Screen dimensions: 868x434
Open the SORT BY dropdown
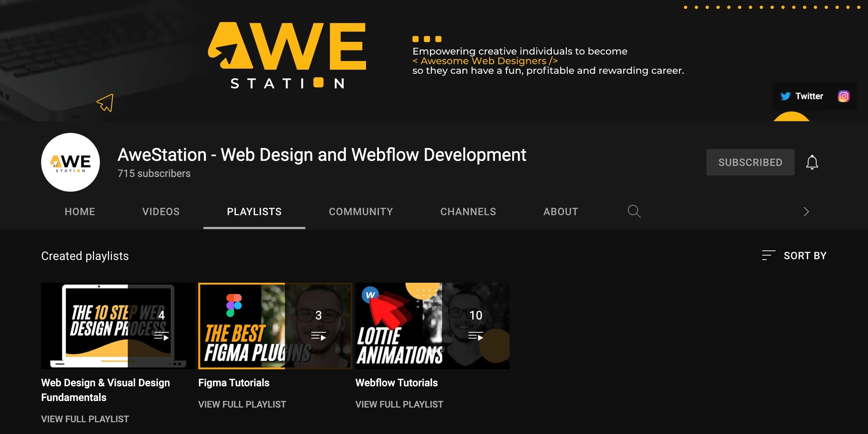click(805, 256)
